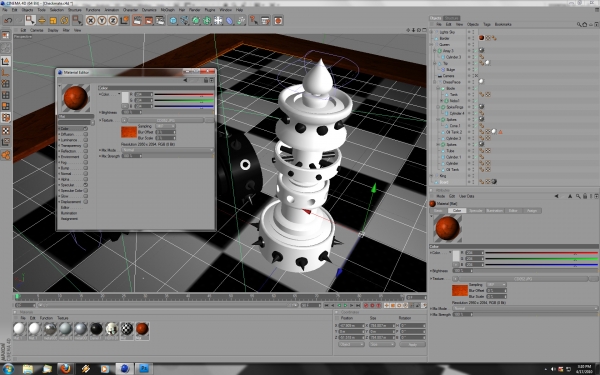
Task: Click the spline tools icon next to the cube
Action: tap(184, 20)
